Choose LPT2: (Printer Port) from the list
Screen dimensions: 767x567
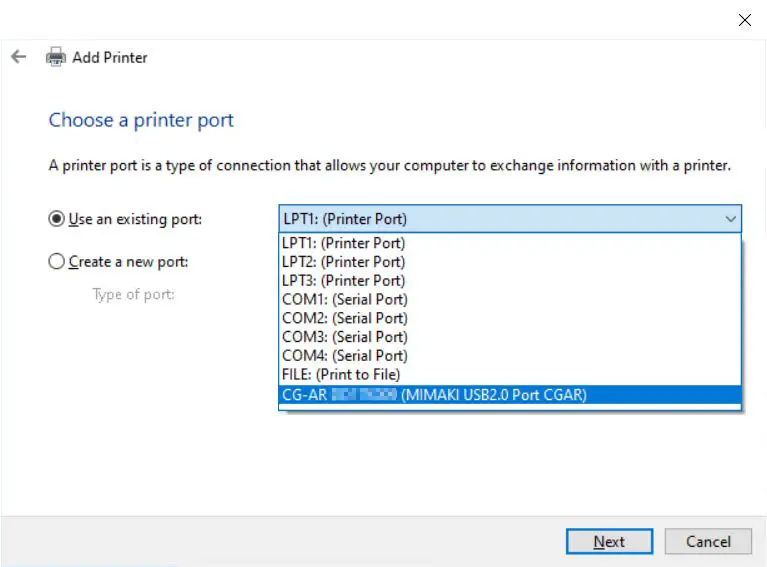point(510,262)
